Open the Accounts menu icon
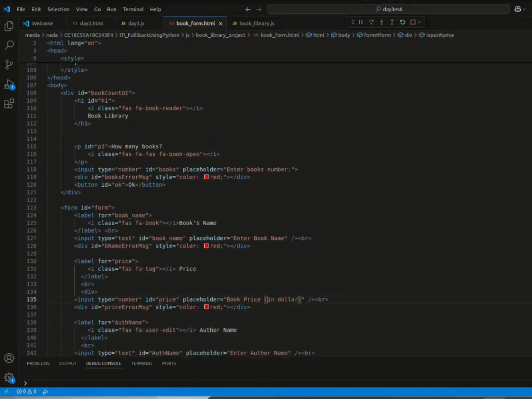 tap(9, 358)
